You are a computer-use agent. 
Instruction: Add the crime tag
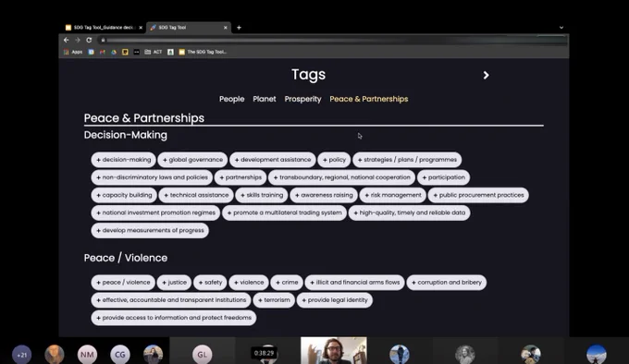pyautogui.click(x=287, y=283)
